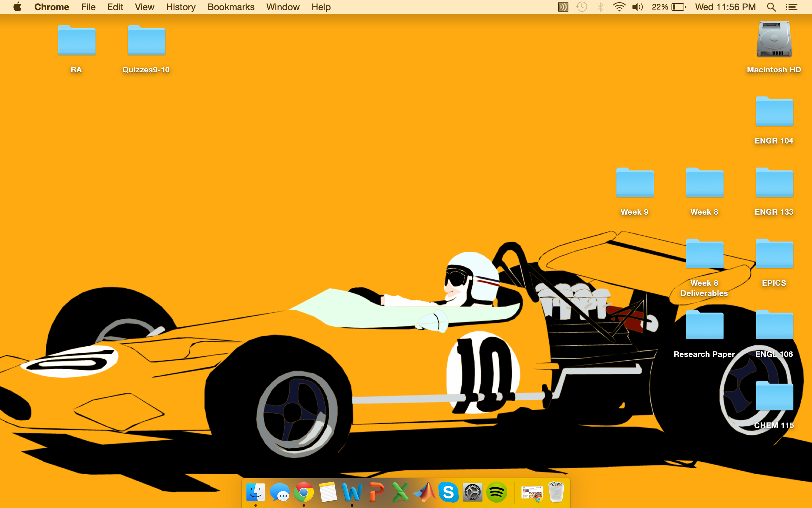
Task: Open the Help menu
Action: coord(321,7)
